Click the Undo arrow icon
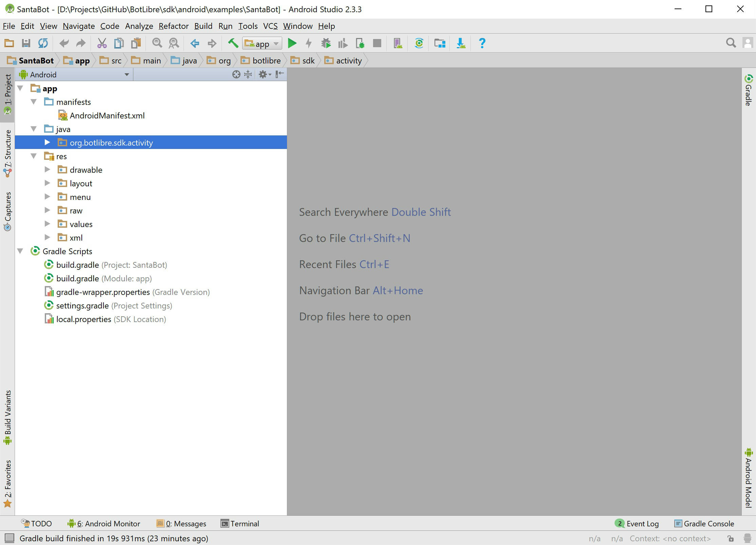Image resolution: width=756 pixels, height=545 pixels. 64,43
